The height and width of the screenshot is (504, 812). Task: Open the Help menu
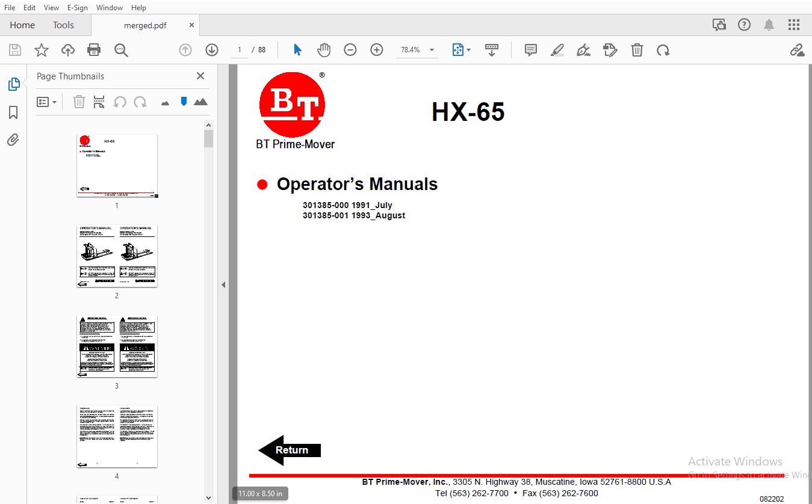138,7
